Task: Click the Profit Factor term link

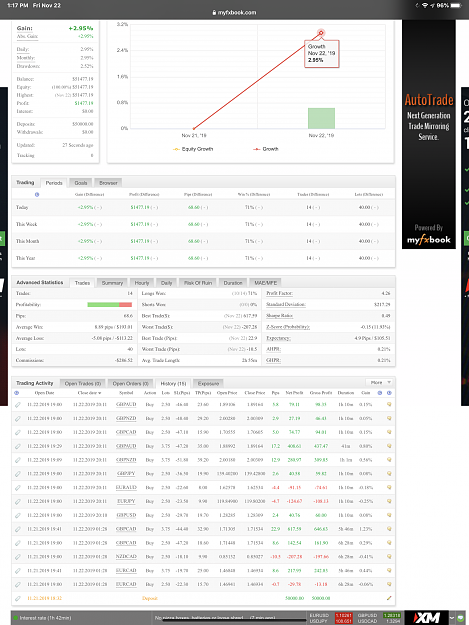Action: tap(279, 293)
